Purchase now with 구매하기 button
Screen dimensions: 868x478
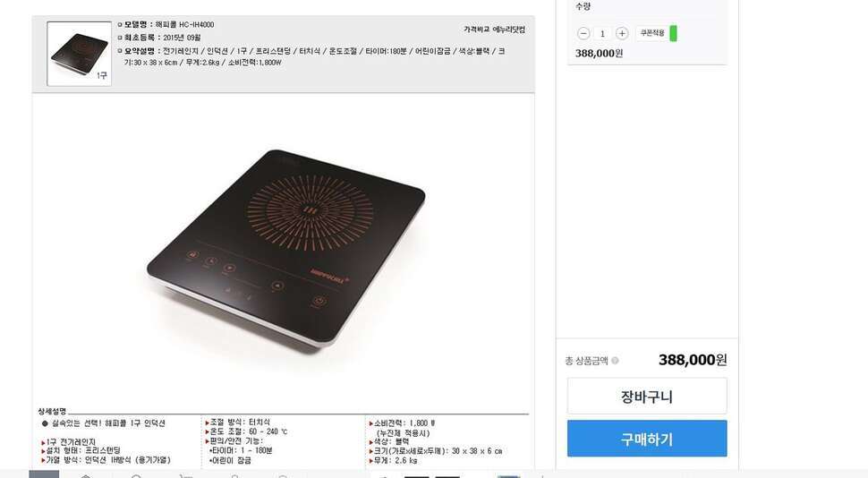point(647,439)
